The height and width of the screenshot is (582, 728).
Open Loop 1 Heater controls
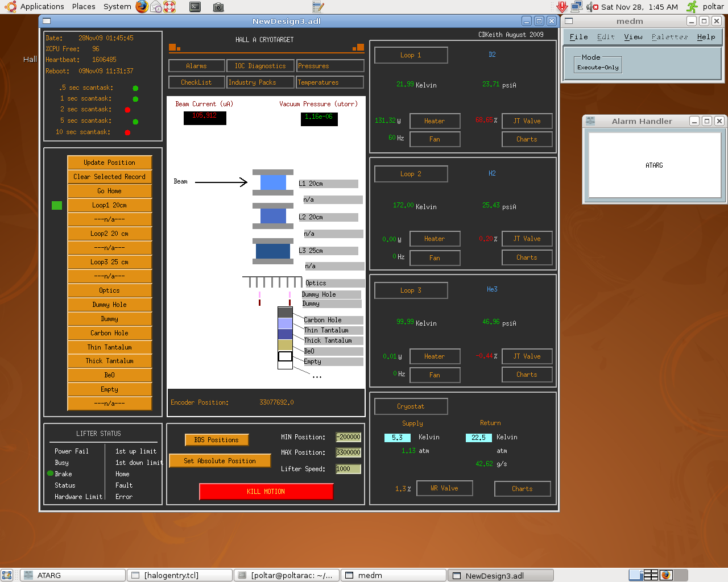[435, 121]
